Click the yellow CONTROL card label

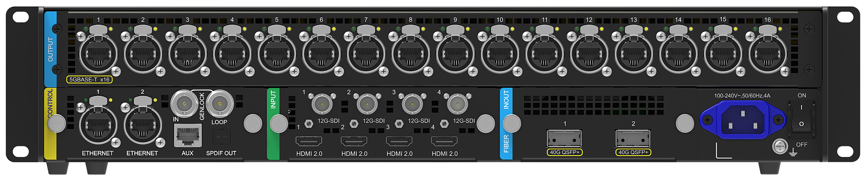(x=51, y=124)
